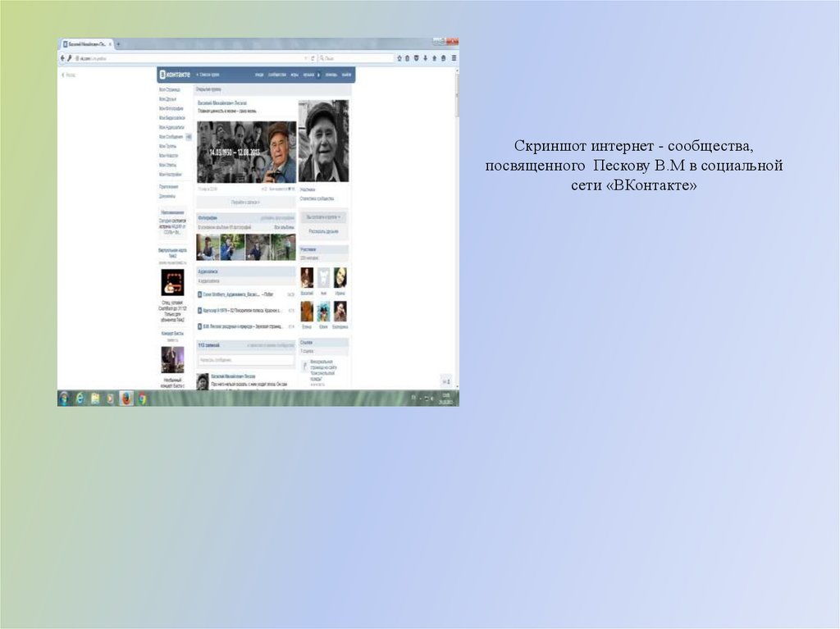Play the third audio track in list

click(x=200, y=326)
